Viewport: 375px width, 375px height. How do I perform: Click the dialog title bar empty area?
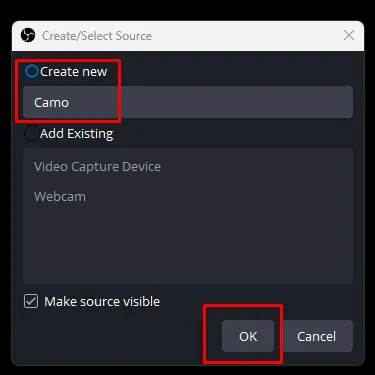(x=247, y=35)
